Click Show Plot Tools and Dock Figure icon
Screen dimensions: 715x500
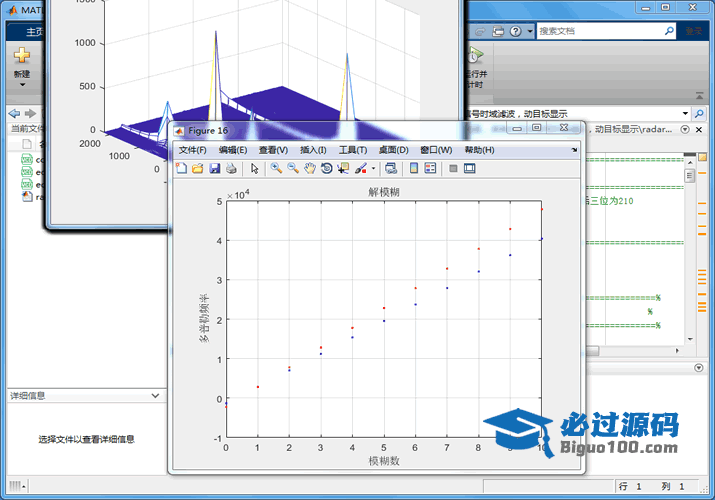470,168
